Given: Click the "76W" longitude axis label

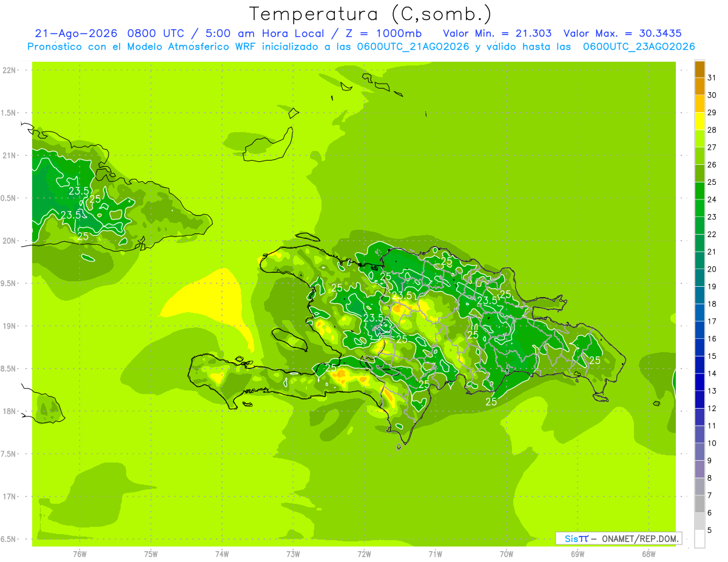Looking at the screenshot, I should coord(79,554).
